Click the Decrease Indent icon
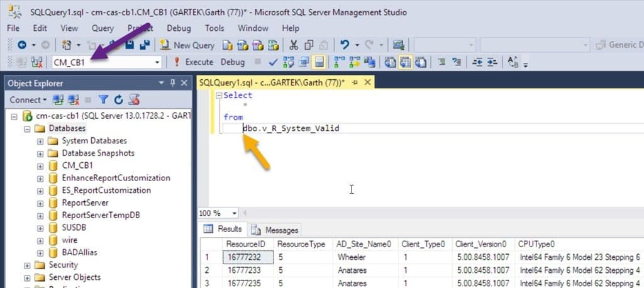Screen dimensions: 644x288 (477, 62)
